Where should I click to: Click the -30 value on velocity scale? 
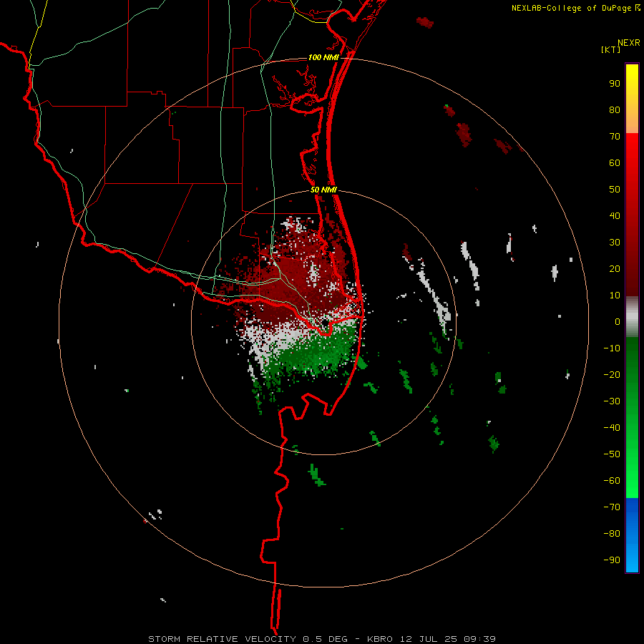point(612,401)
